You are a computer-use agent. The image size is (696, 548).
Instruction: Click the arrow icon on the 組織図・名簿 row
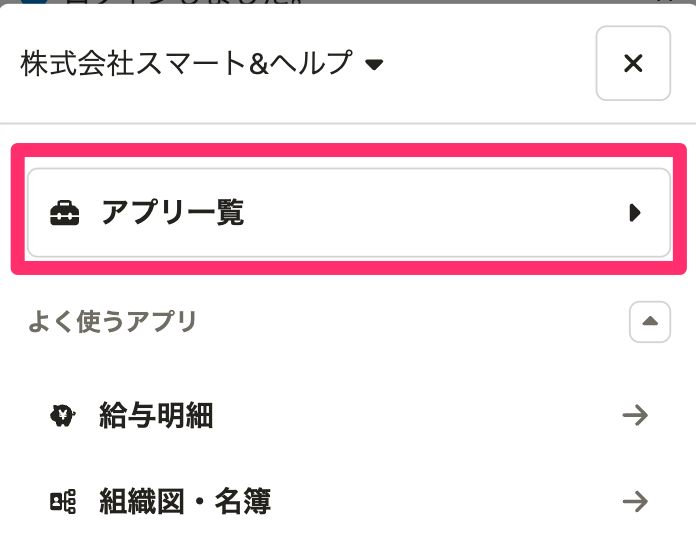635,501
